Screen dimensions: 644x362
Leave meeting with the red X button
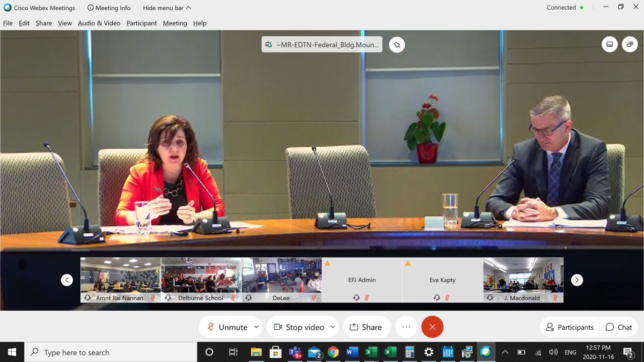tap(433, 327)
